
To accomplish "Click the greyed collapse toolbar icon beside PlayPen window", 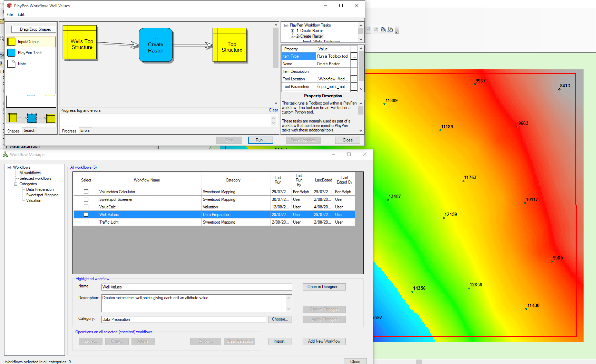I will coord(368,30).
